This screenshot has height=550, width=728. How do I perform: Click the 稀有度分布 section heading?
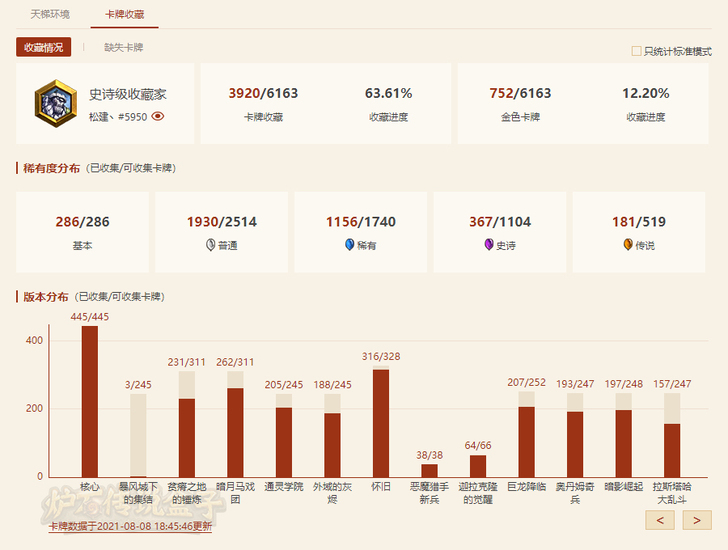click(52, 168)
